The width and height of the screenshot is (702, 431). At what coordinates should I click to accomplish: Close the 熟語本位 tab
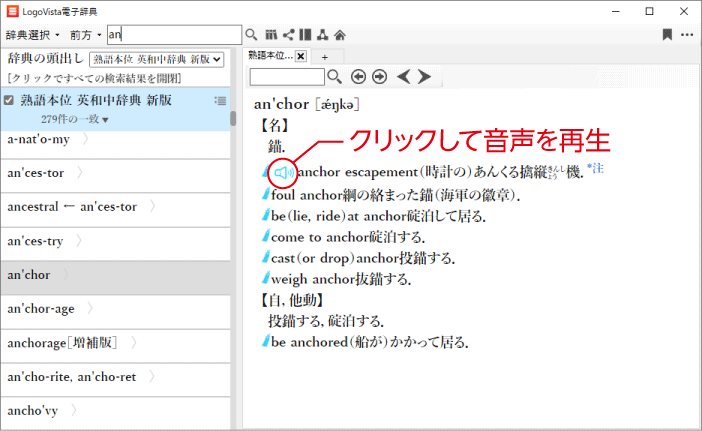[300, 55]
